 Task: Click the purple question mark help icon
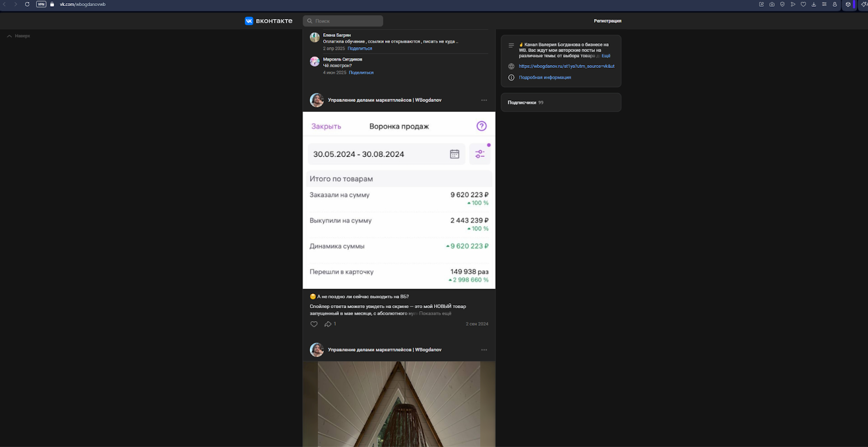pyautogui.click(x=482, y=126)
